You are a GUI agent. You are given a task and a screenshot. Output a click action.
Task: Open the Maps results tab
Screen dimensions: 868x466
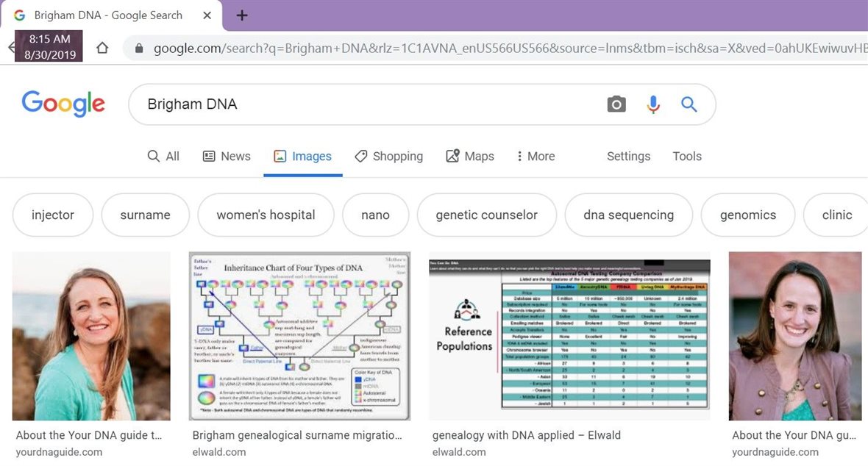(470, 156)
